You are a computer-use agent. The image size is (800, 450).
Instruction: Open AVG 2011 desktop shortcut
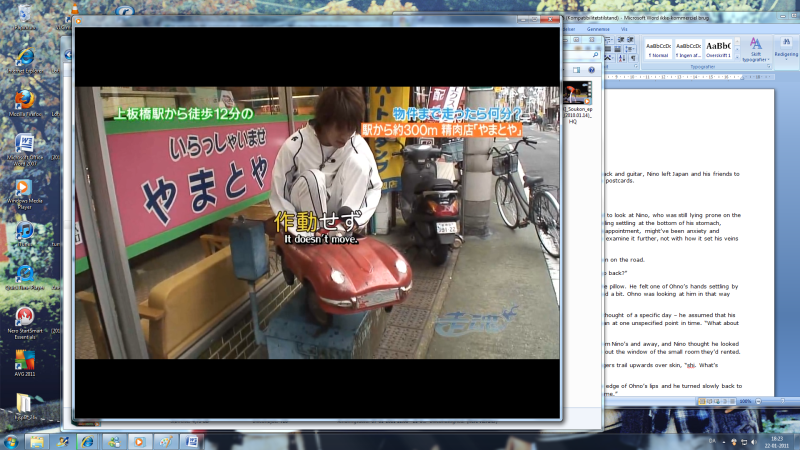click(x=24, y=363)
